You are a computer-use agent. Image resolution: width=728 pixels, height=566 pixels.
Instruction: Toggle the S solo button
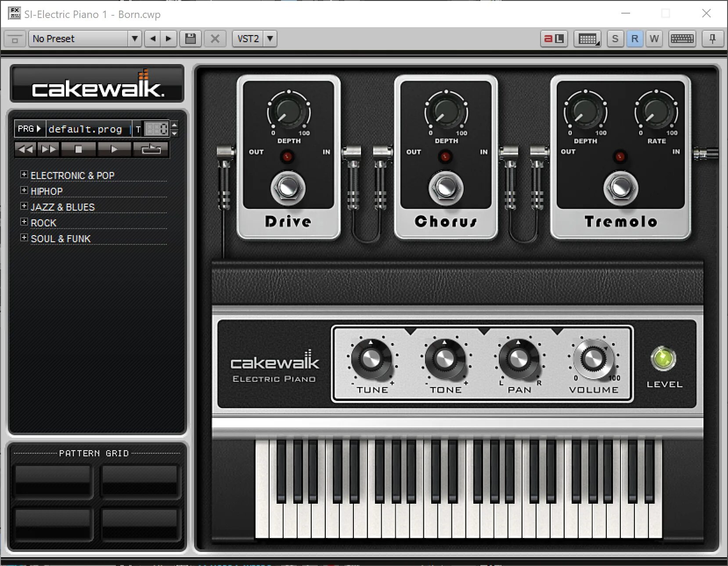[615, 39]
